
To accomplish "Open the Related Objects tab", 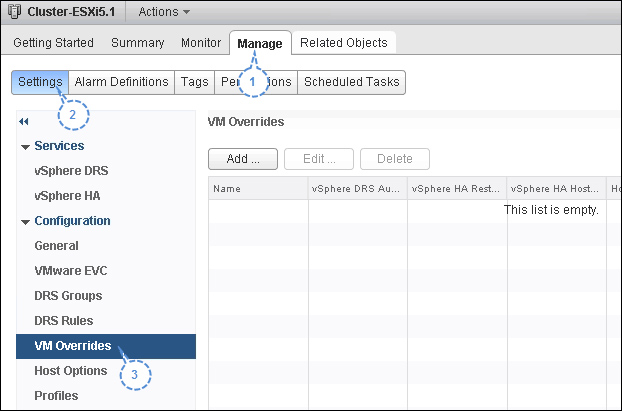I will pyautogui.click(x=344, y=42).
